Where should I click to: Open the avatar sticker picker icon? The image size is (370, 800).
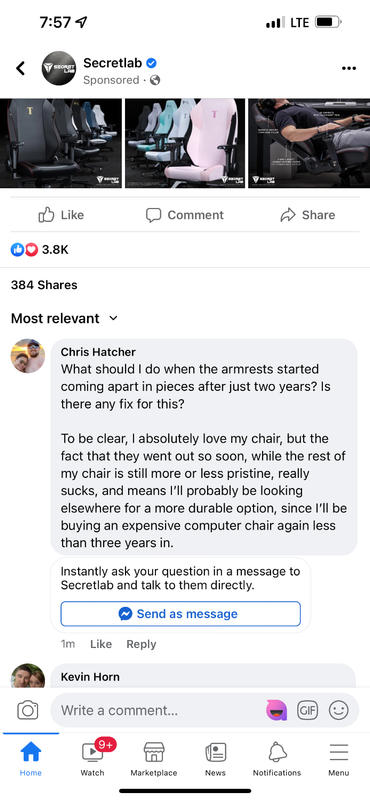tap(276, 710)
